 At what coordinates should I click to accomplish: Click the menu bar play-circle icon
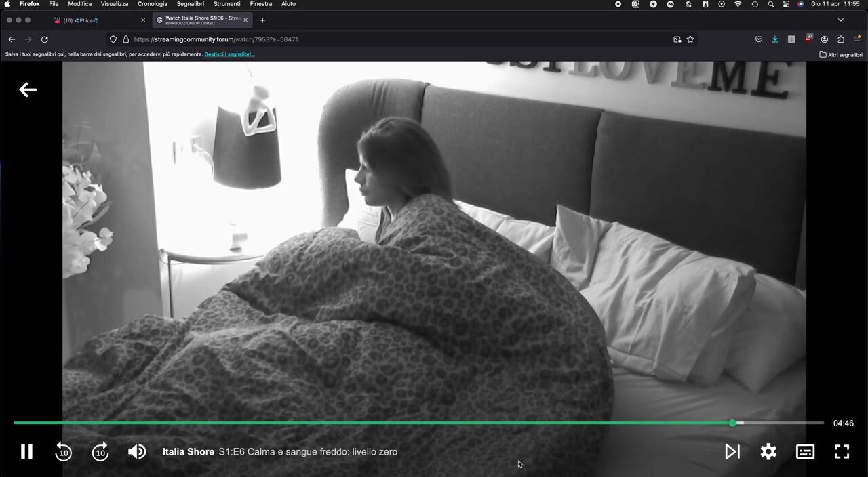722,4
